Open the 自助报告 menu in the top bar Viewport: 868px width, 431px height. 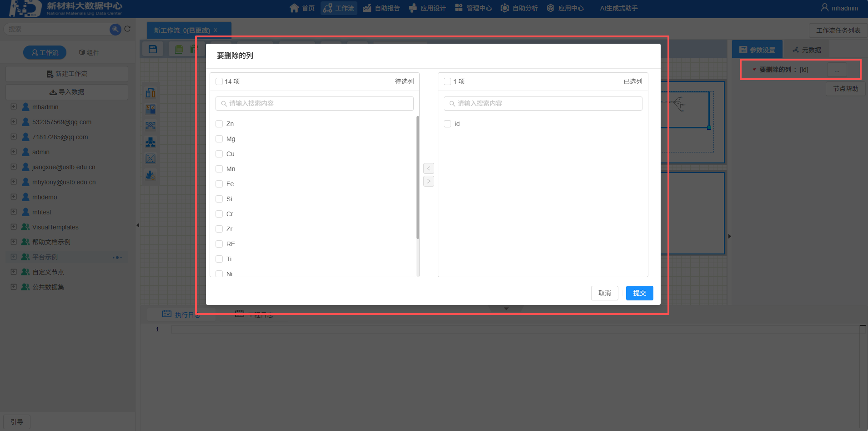381,8
